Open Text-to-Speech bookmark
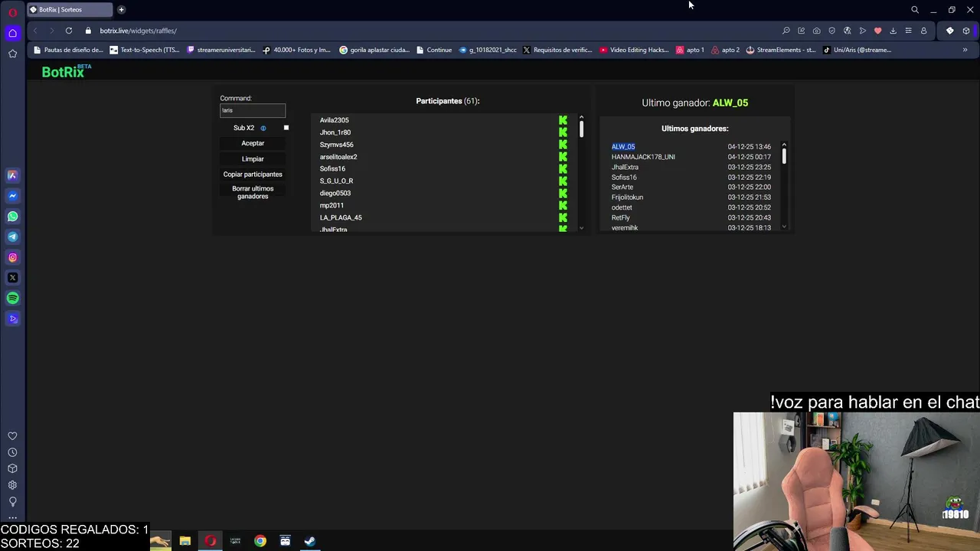Viewport: 980px width, 551px height. click(145, 50)
